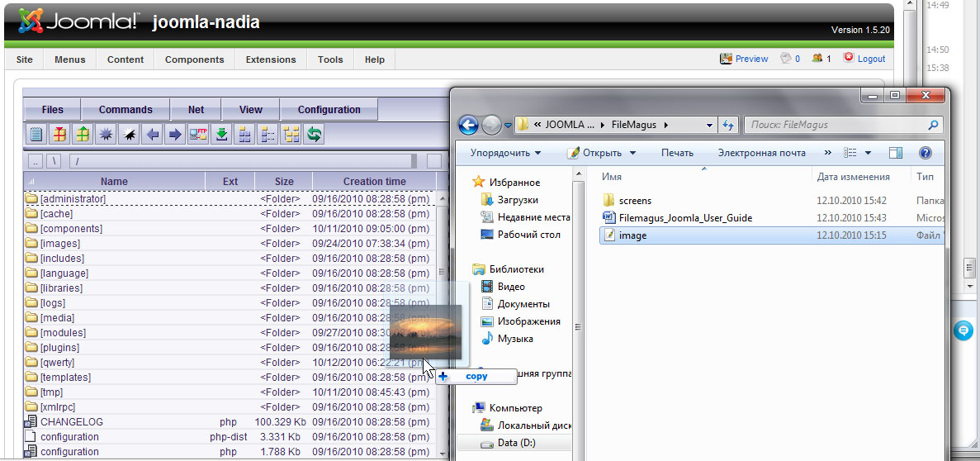Switch to detailed list view in FileMagus

(267, 135)
